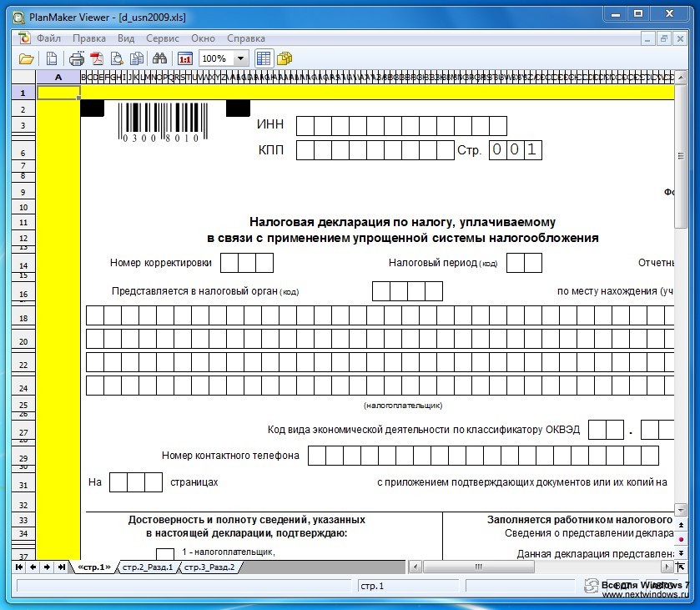Viewport: 700px width, 610px height.
Task: Open Find with the binoculars icon
Action: click(x=160, y=58)
